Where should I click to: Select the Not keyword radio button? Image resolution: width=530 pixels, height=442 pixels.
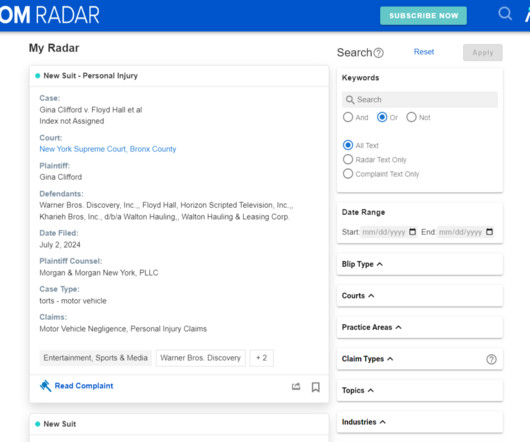411,117
